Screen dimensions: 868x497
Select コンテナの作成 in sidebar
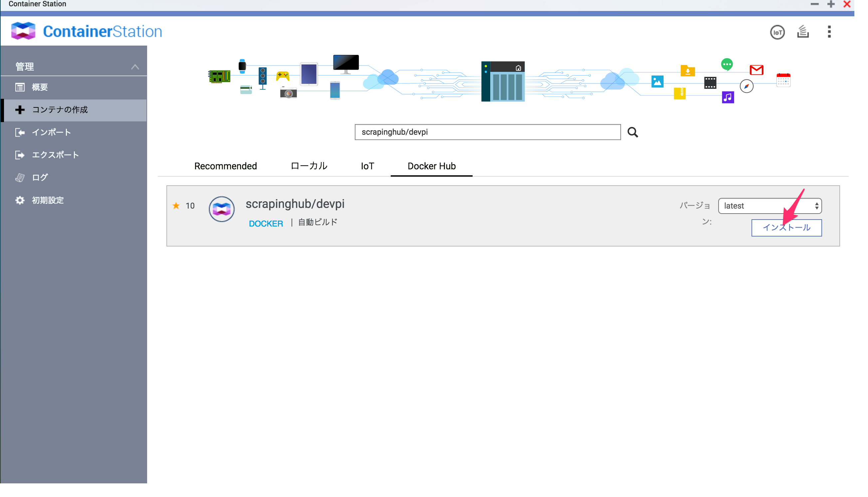click(x=74, y=110)
